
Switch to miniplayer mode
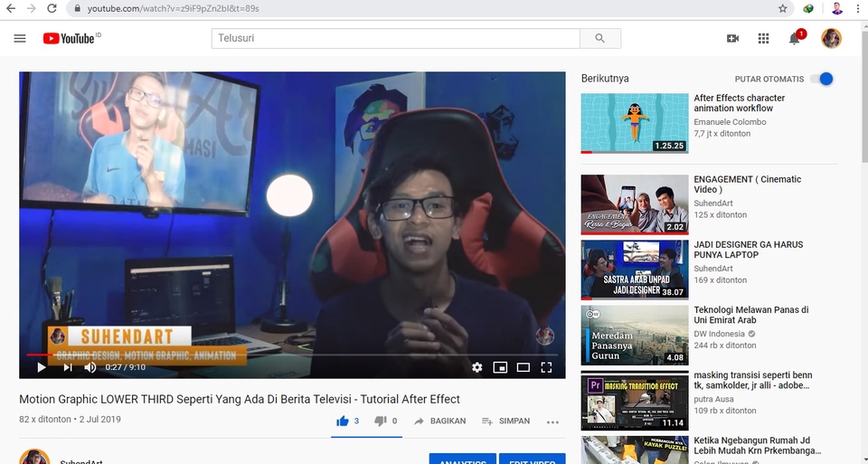click(500, 367)
